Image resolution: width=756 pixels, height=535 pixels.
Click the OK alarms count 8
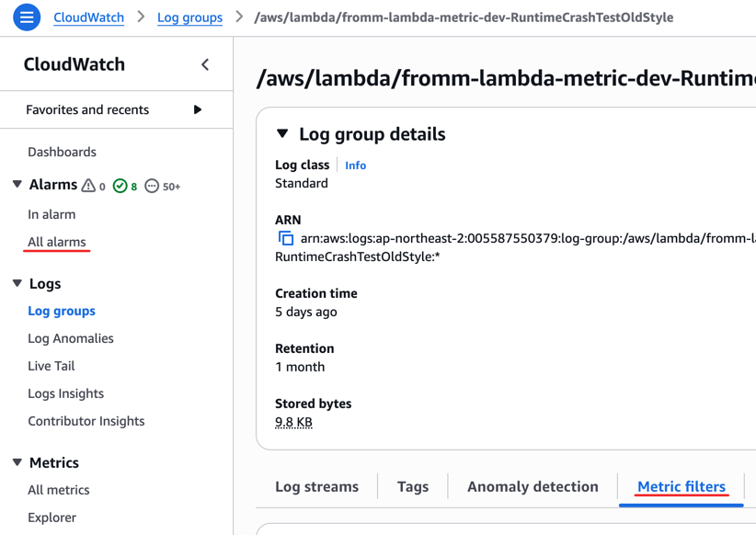(x=134, y=187)
